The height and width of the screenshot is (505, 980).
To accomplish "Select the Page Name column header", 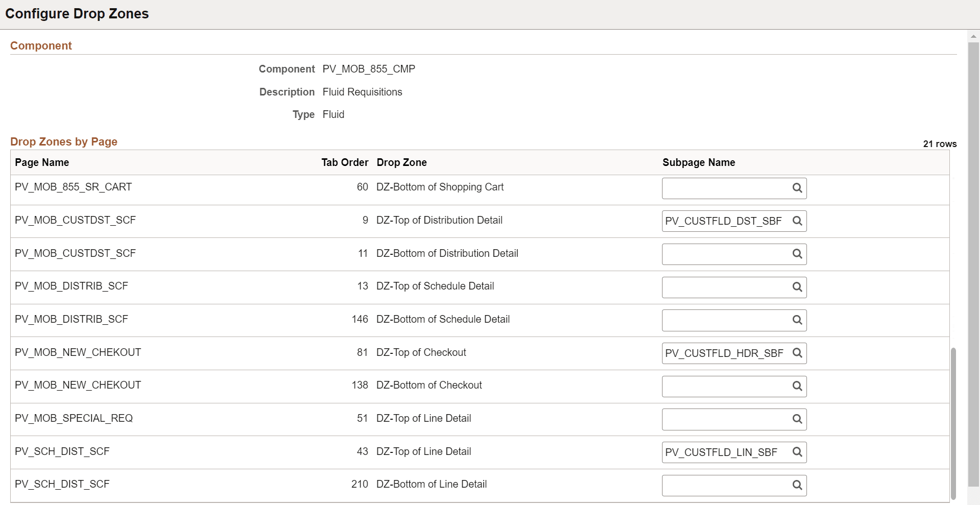I will (42, 162).
